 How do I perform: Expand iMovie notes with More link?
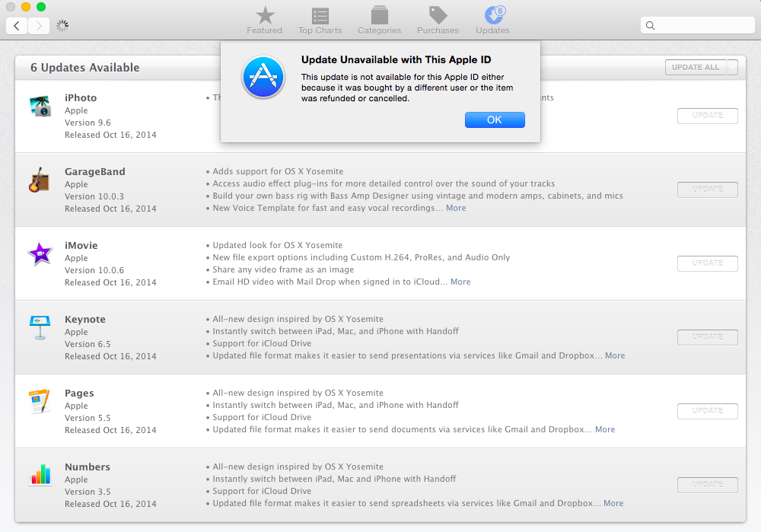click(x=460, y=282)
